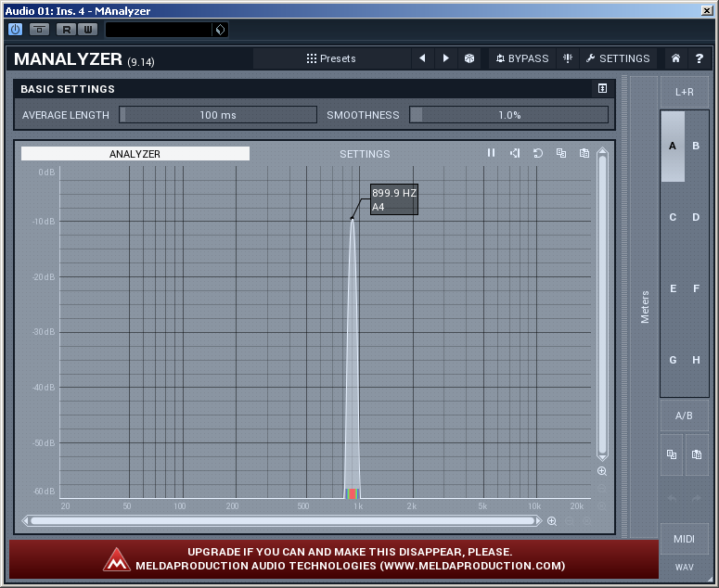Screen dimensions: 719x588
Task: Click the Smoothness slider
Action: point(509,115)
